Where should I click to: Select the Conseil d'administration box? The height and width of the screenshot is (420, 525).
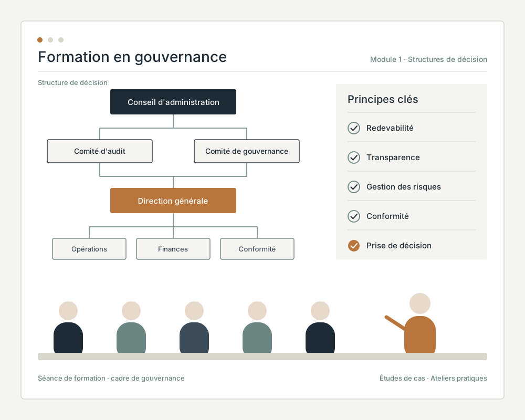coord(173,102)
